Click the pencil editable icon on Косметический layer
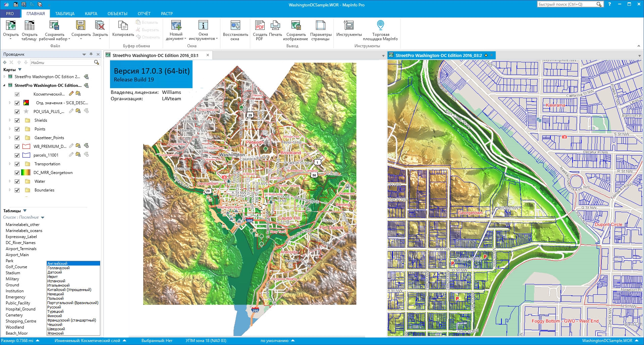This screenshot has width=644, height=345. (x=71, y=94)
